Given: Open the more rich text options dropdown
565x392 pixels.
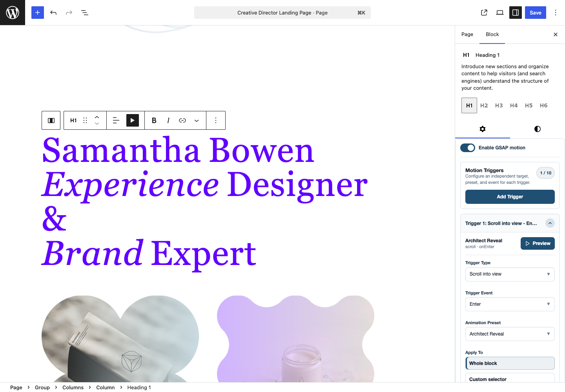Looking at the screenshot, I should coord(197,120).
